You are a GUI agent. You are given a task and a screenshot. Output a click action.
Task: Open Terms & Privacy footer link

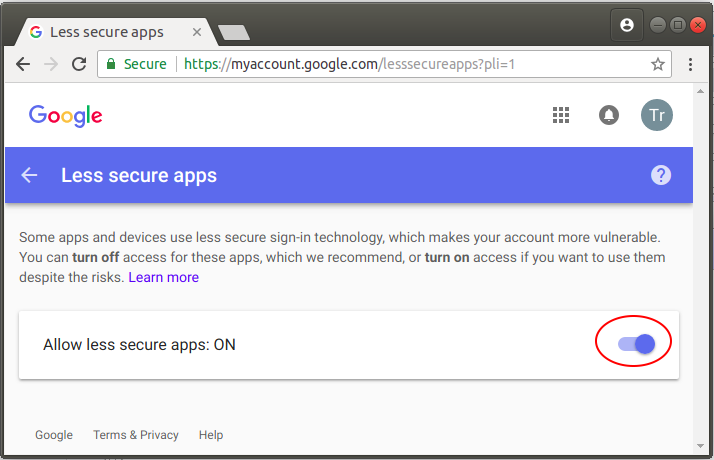[x=136, y=435]
